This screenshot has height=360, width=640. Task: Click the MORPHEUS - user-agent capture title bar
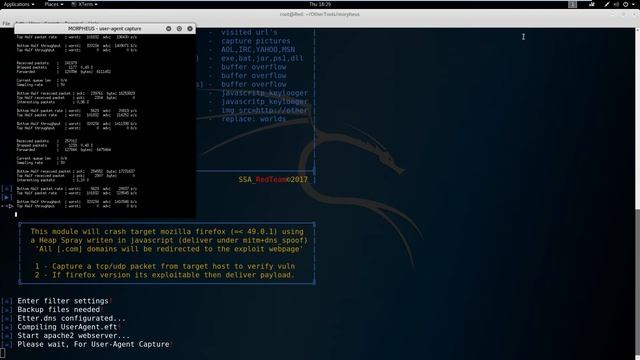104,29
